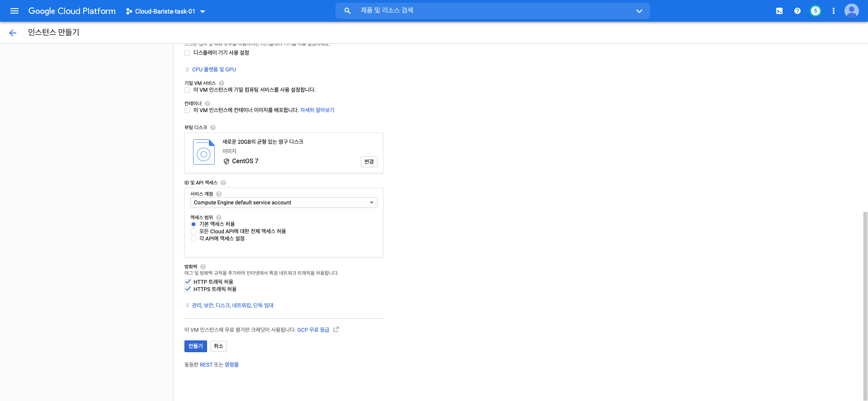The height and width of the screenshot is (401, 868).
Task: Click the back arrow icon
Action: pyautogui.click(x=13, y=33)
